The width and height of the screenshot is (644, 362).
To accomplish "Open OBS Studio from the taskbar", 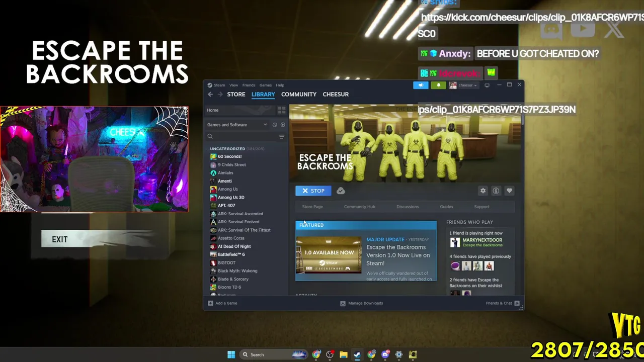I will click(330, 354).
